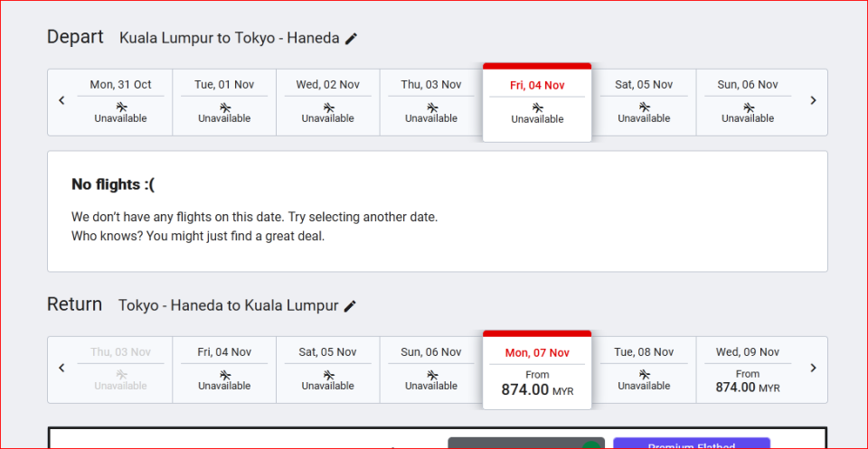Image resolution: width=868 pixels, height=449 pixels.
Task: Click unavailable plane icon under departing Wed, 02 Nov
Action: pyautogui.click(x=327, y=107)
